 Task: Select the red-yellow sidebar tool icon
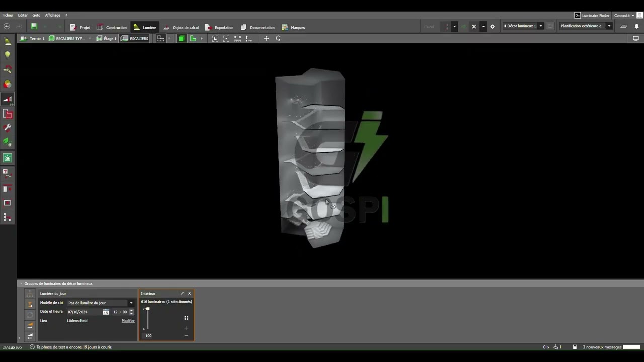tap(7, 70)
